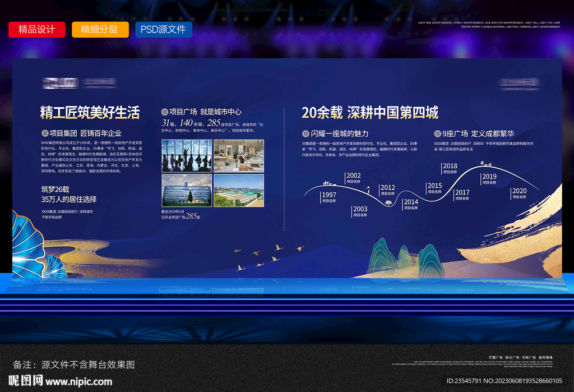The width and height of the screenshot is (574, 392).
Task: Click the emblem icon beside 闪耀一座城的魅力
Action: click(305, 133)
